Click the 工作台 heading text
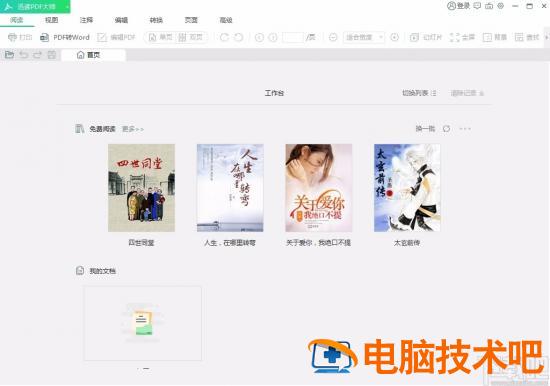Screen dimensions: 550x386 [x=274, y=93]
